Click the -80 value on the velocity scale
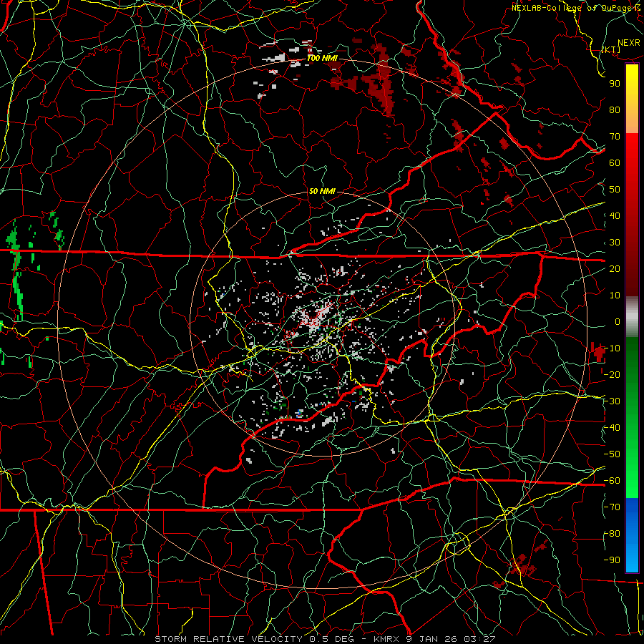Viewport: 644px width, 644px height. pyautogui.click(x=612, y=534)
